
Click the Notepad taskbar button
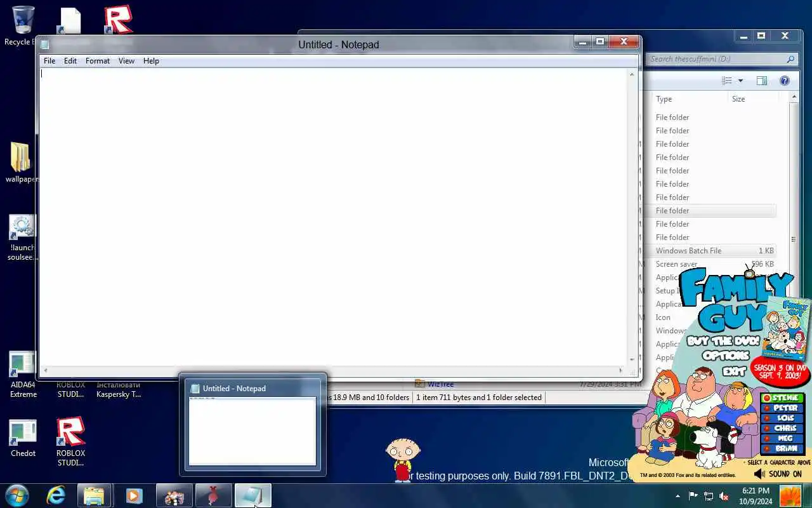(x=253, y=495)
